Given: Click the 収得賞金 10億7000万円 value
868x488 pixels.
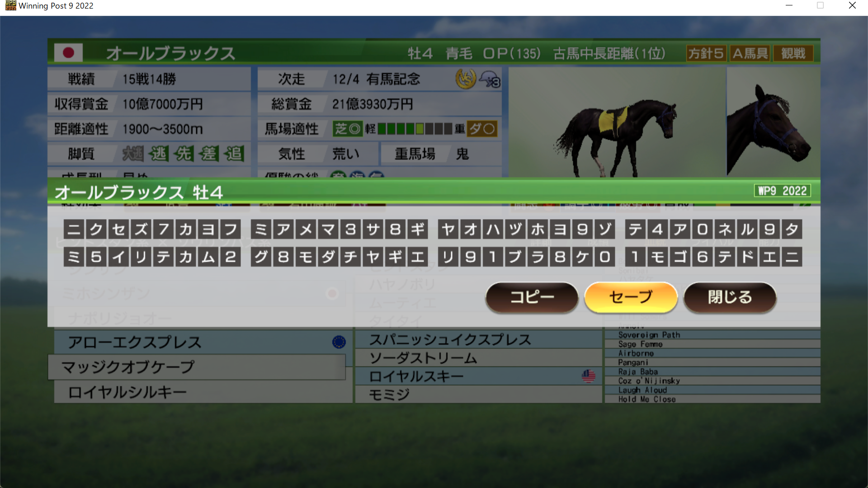Looking at the screenshot, I should pyautogui.click(x=163, y=104).
